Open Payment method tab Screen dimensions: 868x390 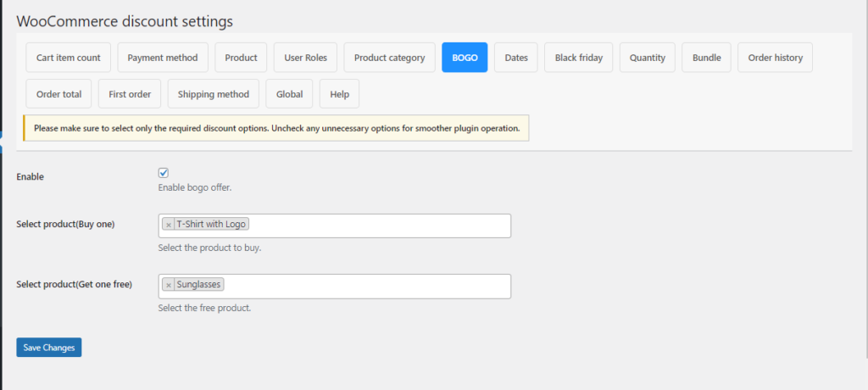tap(163, 58)
